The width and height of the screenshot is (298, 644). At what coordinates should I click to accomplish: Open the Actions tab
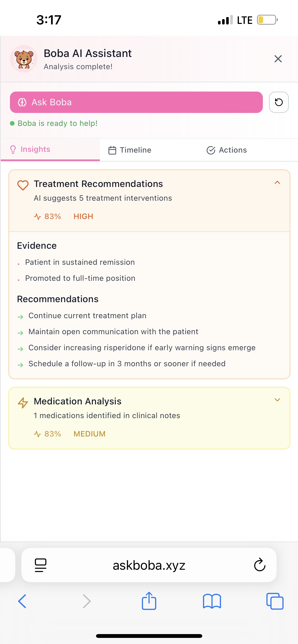pos(227,150)
